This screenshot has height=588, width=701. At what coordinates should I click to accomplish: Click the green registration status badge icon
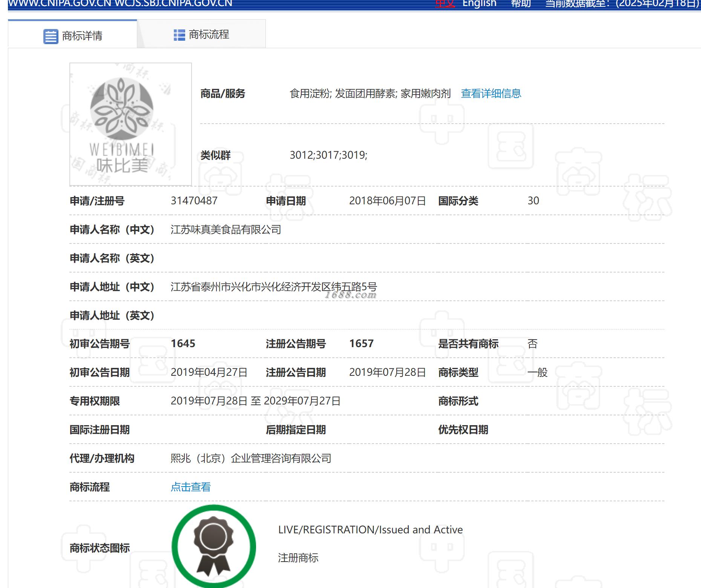(x=214, y=546)
